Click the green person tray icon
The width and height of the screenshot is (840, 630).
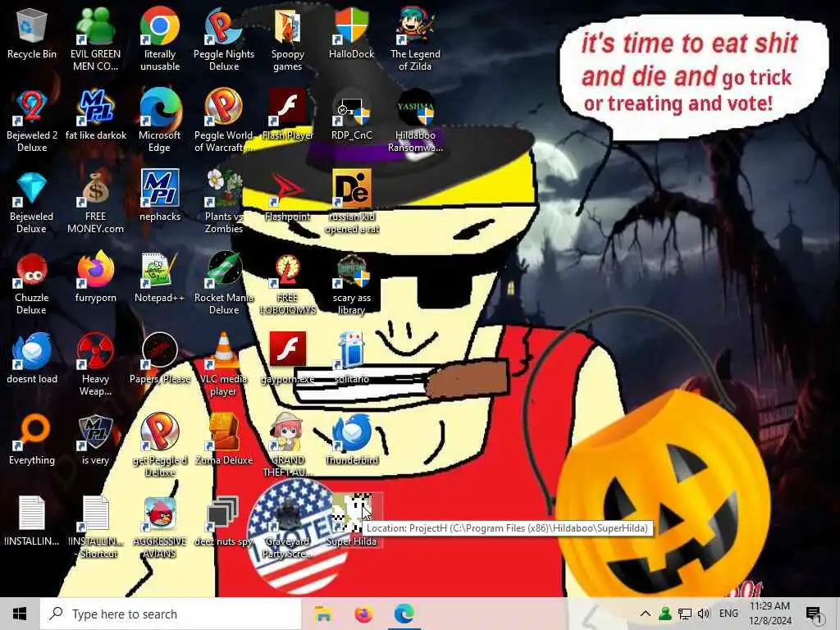(x=664, y=614)
